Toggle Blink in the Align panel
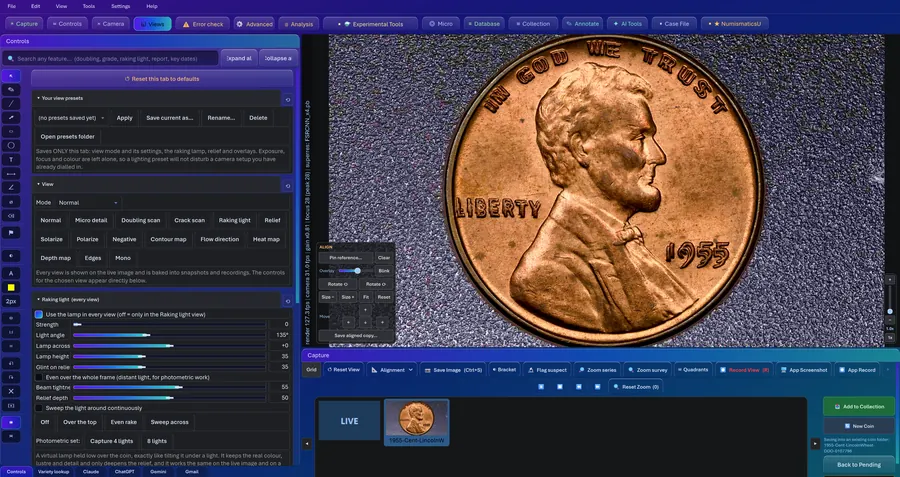The image size is (900, 477). (384, 270)
